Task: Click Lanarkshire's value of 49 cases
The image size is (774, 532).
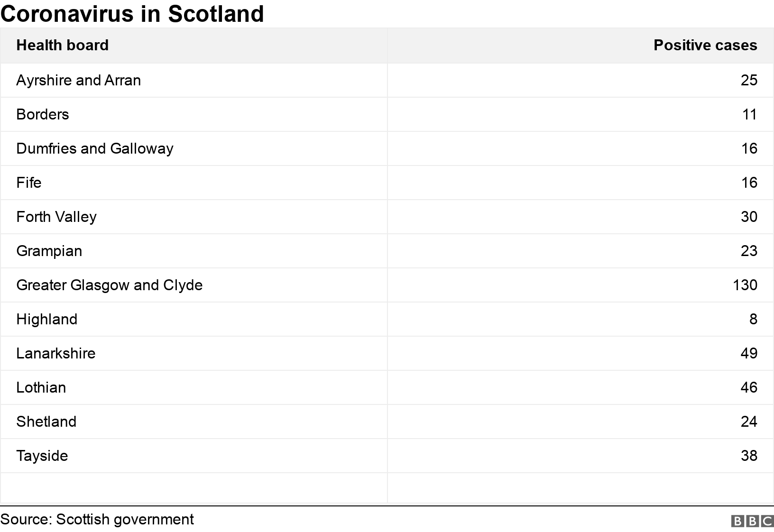Action: (x=748, y=353)
